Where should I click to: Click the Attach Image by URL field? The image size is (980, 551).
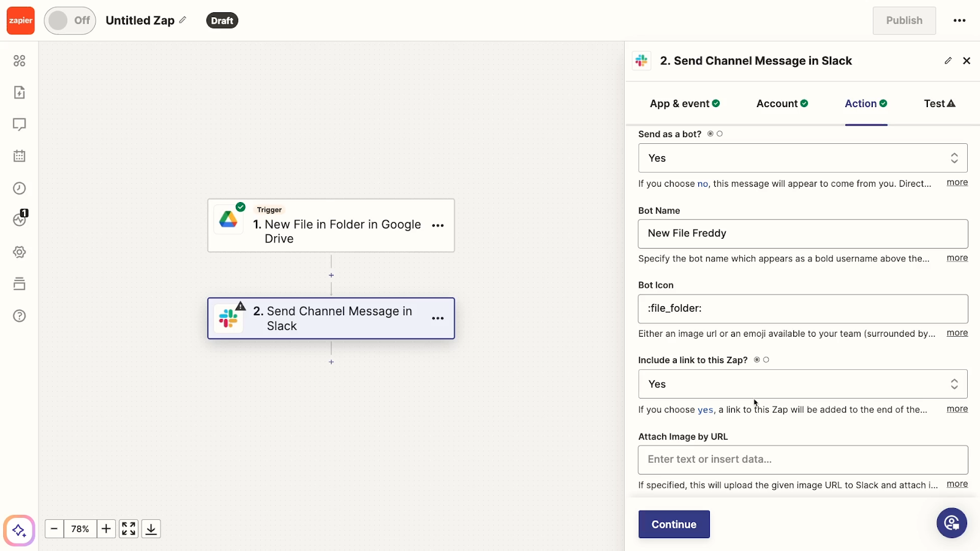803,460
